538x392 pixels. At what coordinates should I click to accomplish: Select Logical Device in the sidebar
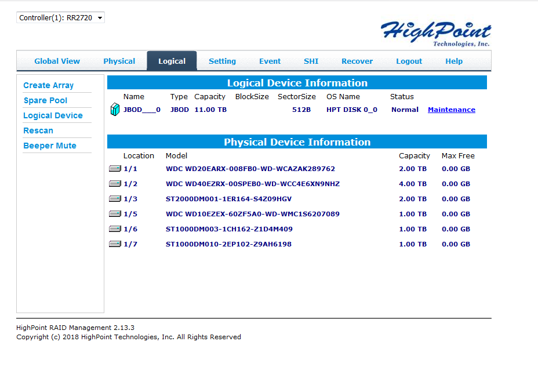coord(53,115)
